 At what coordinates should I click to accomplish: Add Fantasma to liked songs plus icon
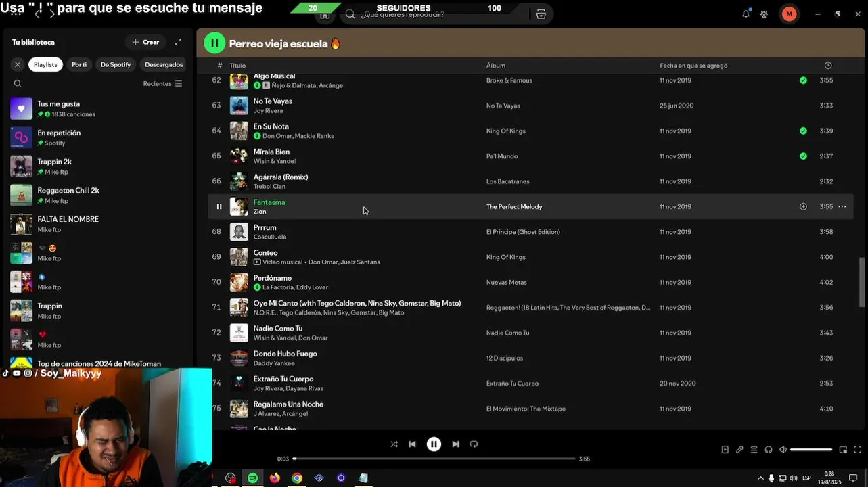[803, 206]
